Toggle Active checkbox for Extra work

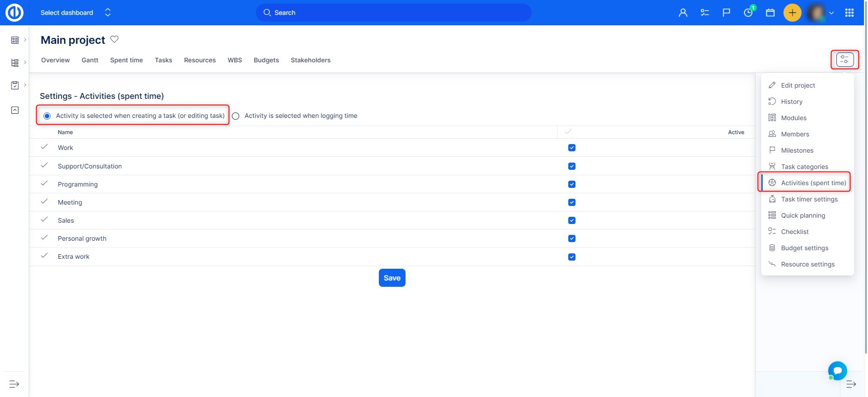(572, 257)
